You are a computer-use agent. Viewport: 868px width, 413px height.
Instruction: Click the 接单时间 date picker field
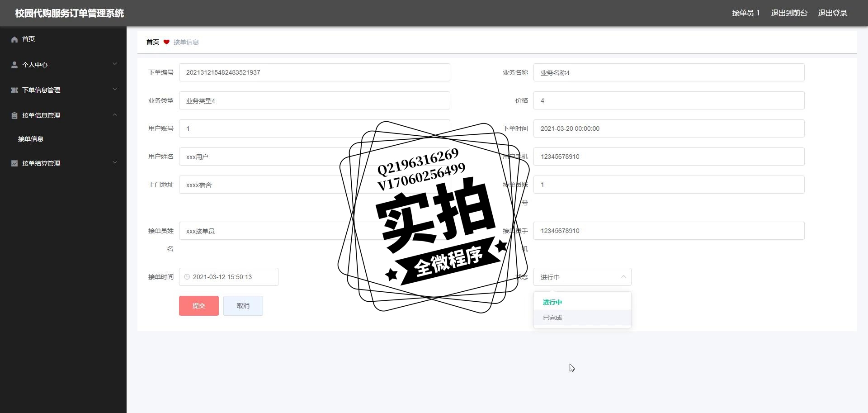[229, 277]
